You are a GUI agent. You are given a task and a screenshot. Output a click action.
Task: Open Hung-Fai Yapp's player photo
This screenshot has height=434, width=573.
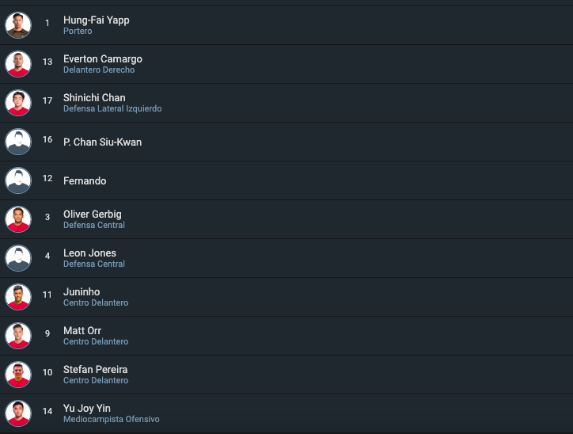(x=18, y=25)
